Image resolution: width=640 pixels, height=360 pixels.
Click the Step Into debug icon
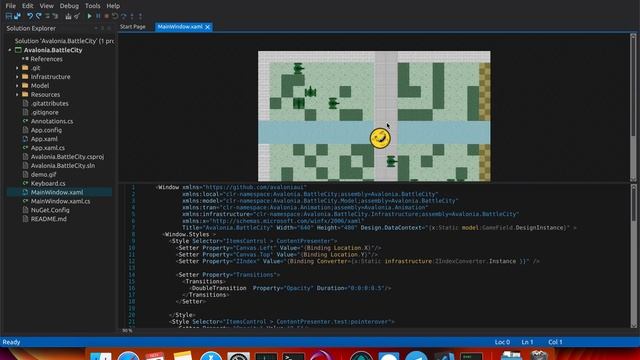[x=132, y=16]
